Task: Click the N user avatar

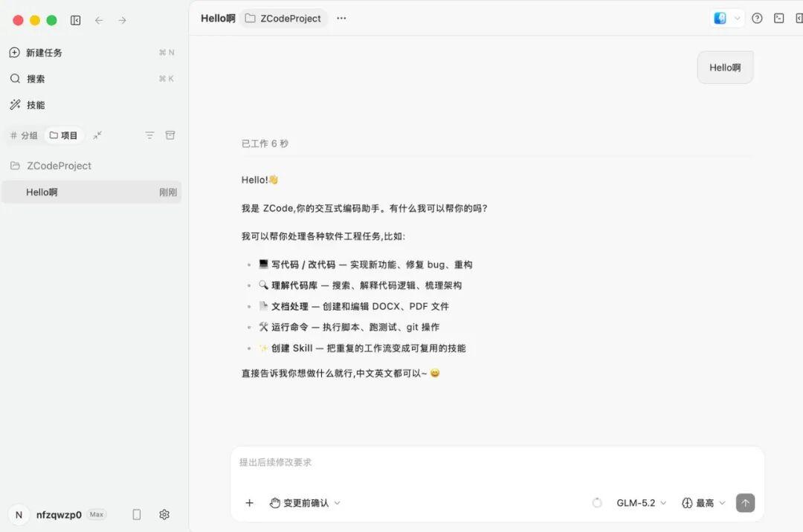Action: tap(19, 515)
